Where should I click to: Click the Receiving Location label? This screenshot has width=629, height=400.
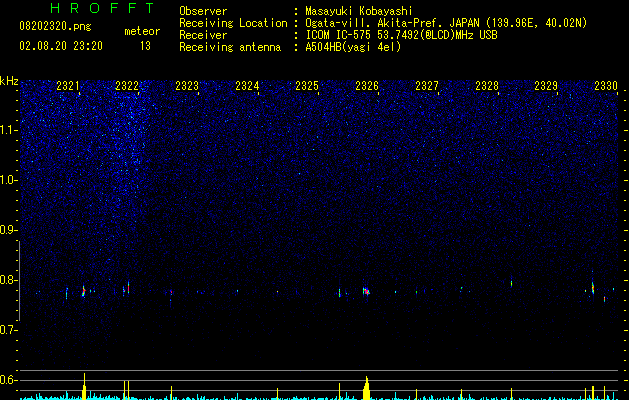(233, 23)
